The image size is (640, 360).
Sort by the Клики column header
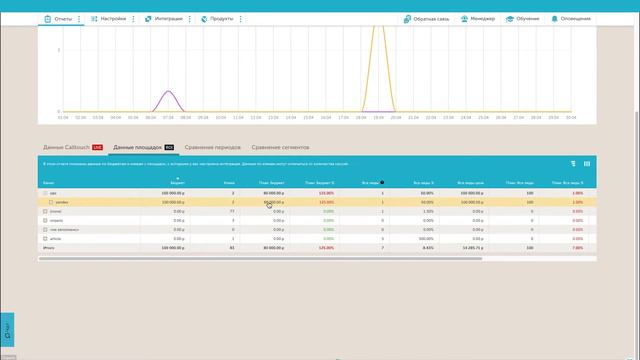click(229, 183)
